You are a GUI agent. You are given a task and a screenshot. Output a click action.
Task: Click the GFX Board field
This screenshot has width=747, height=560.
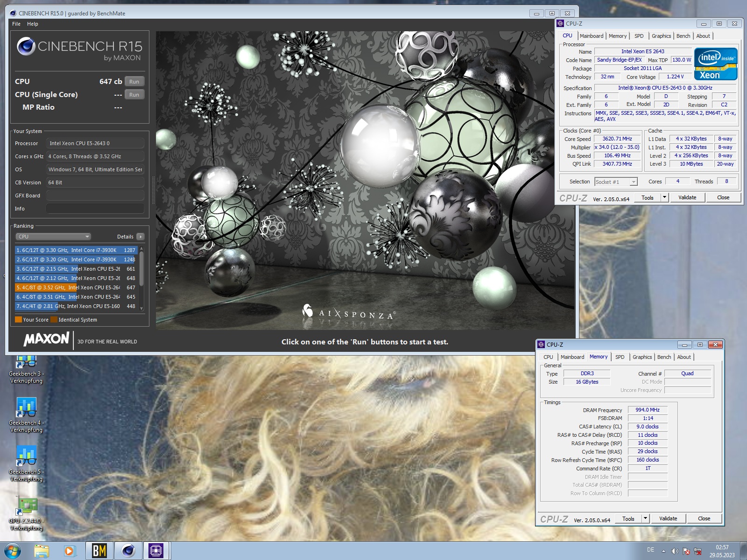tap(95, 196)
